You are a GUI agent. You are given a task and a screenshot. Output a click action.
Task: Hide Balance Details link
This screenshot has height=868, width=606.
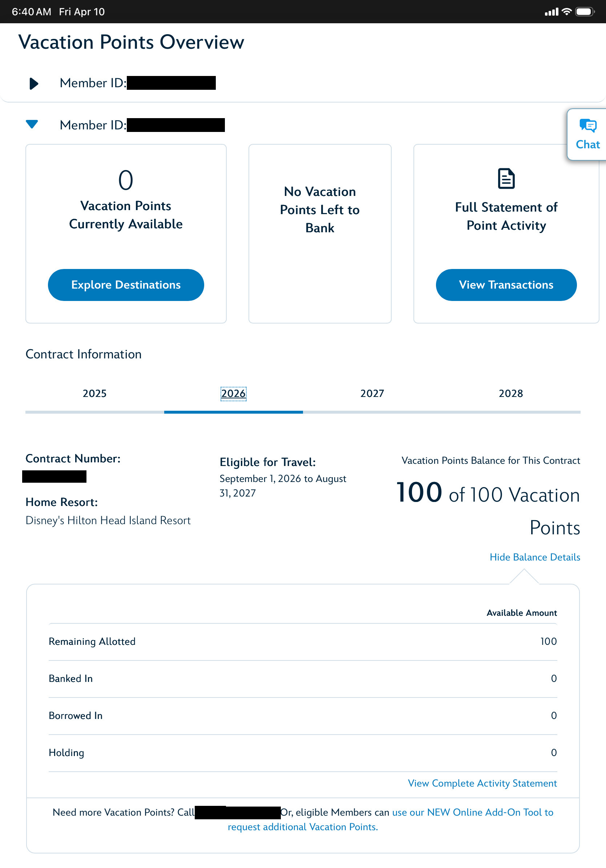pyautogui.click(x=534, y=557)
